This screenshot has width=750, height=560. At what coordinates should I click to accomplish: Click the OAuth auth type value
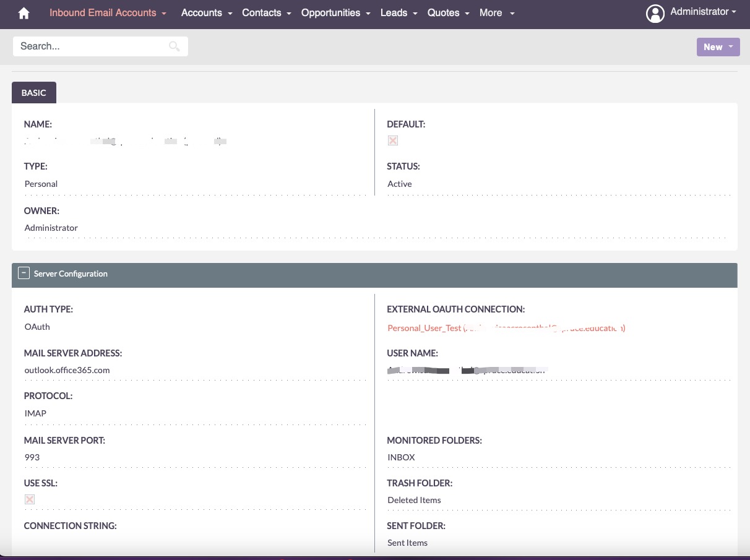click(37, 327)
